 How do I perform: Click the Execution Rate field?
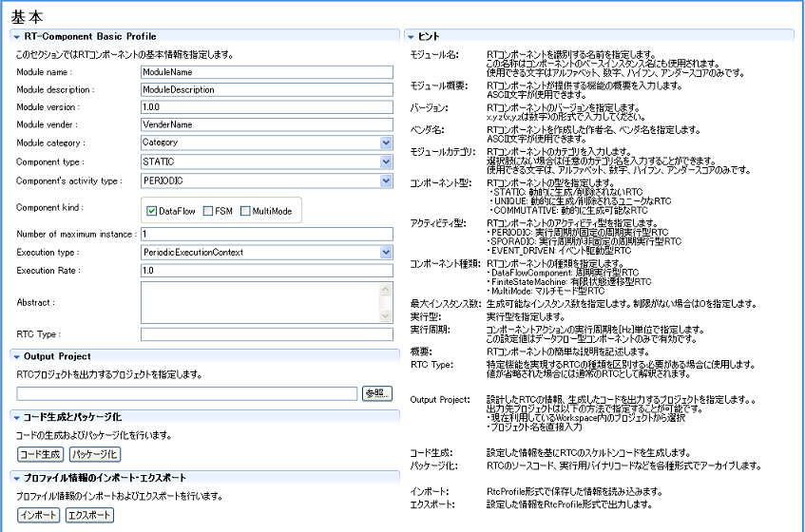point(267,271)
